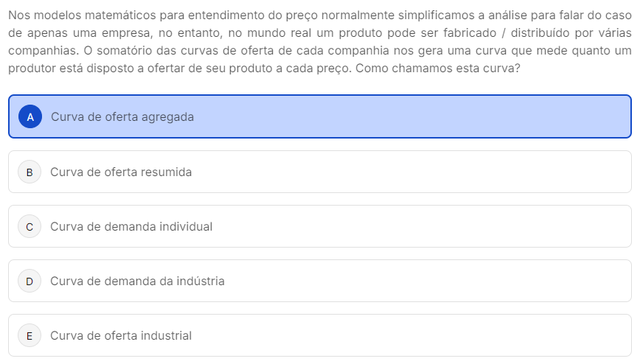Click the question paragraph text
The width and height of the screenshot is (640, 364).
[x=320, y=41]
